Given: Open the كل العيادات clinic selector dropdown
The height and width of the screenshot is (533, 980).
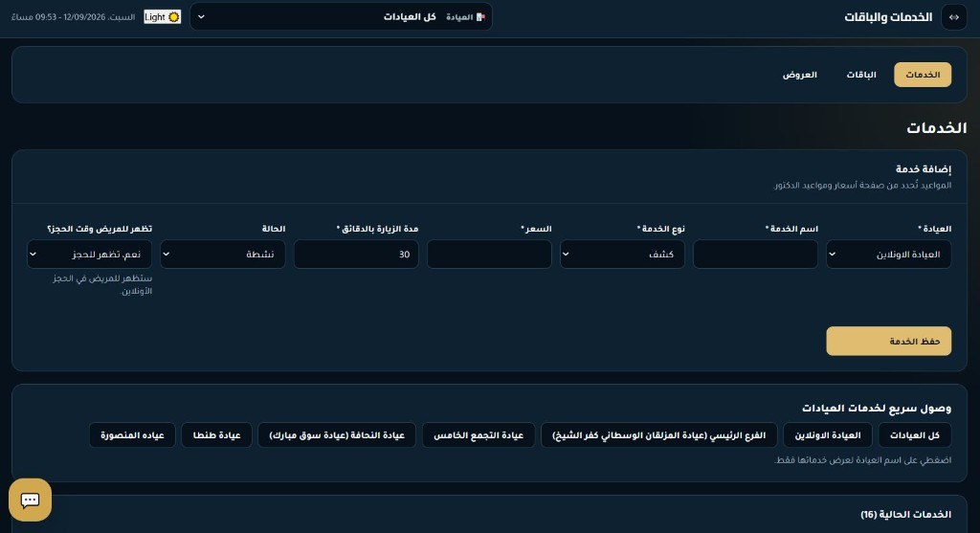Looking at the screenshot, I should [341, 17].
